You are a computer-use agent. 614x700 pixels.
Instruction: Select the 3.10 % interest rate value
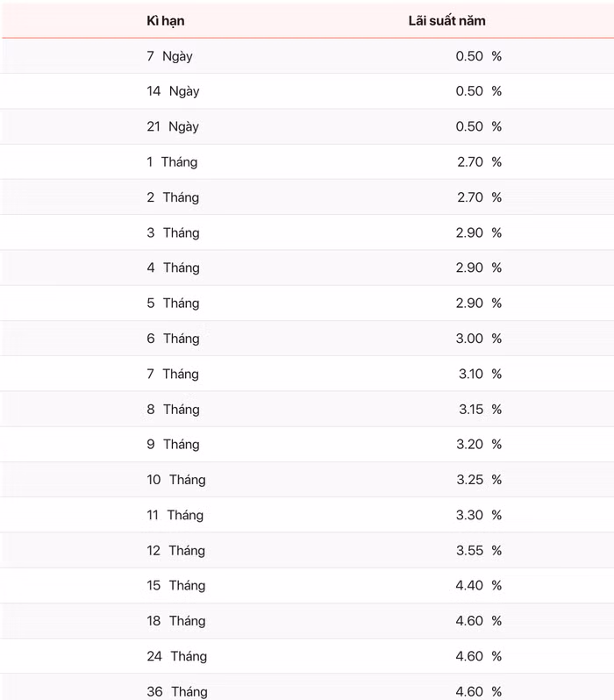point(479,374)
